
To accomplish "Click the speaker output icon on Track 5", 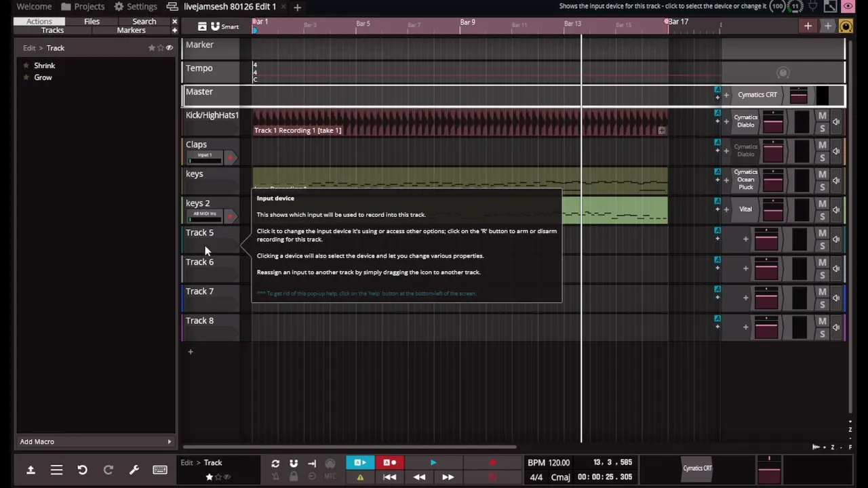I will click(836, 239).
